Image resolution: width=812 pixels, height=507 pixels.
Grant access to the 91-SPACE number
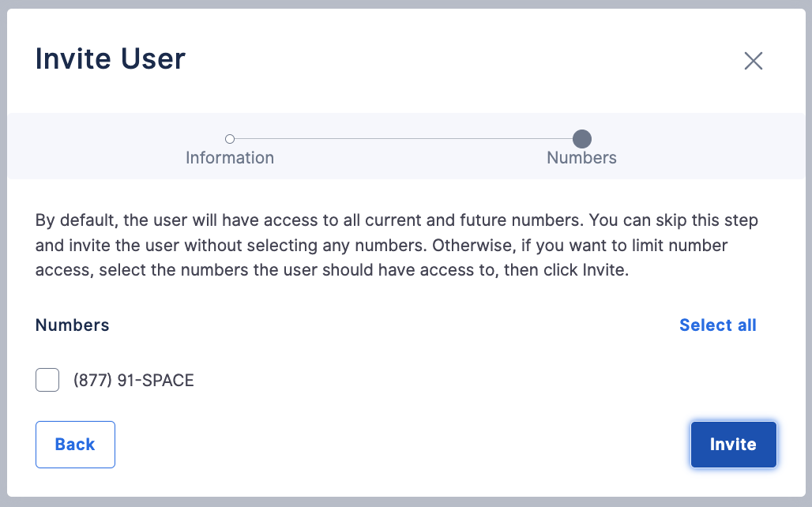47,380
